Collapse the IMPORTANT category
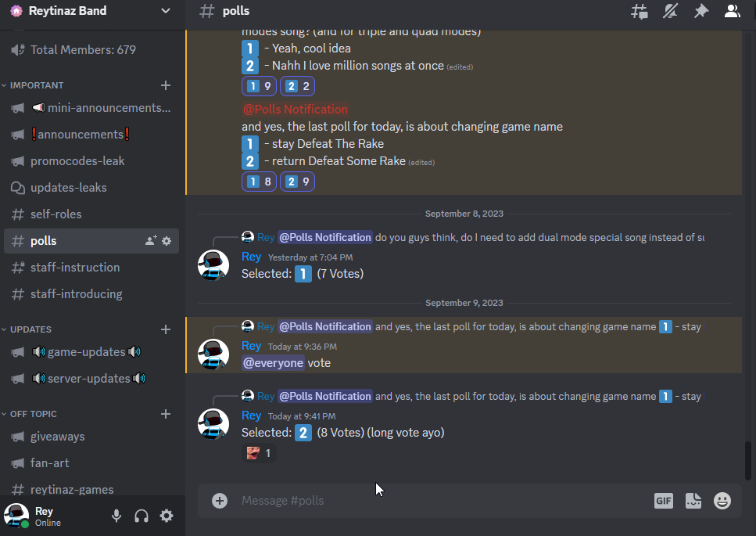The width and height of the screenshot is (756, 536). [x=37, y=85]
